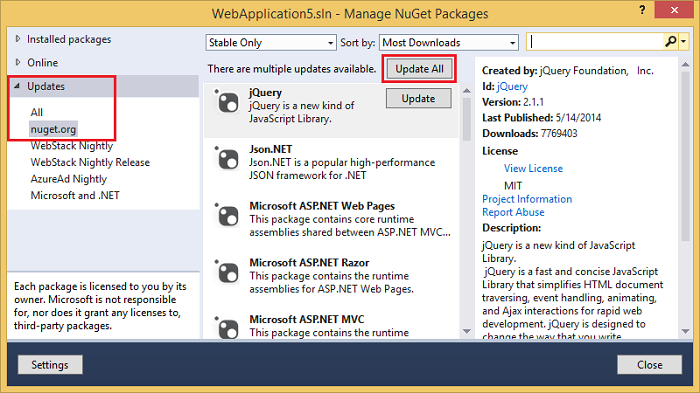Click the jQuery package title
700x393 pixels.
pyautogui.click(x=265, y=92)
